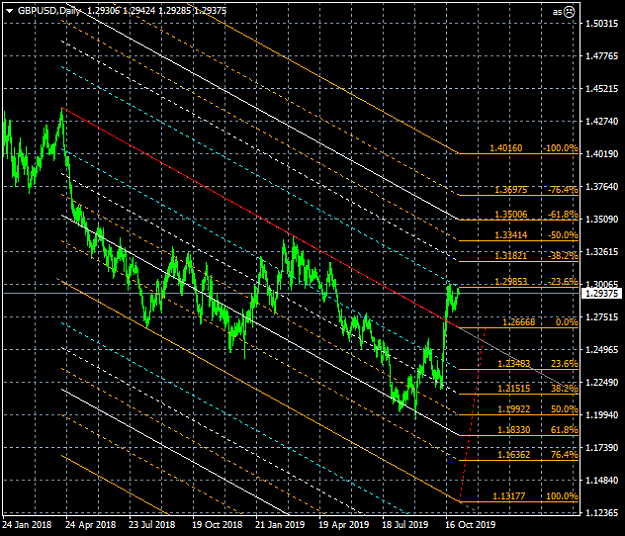Screen dimensions: 625x536
Task: Click Fibonacci level value 1.31821
Action: click(x=511, y=256)
